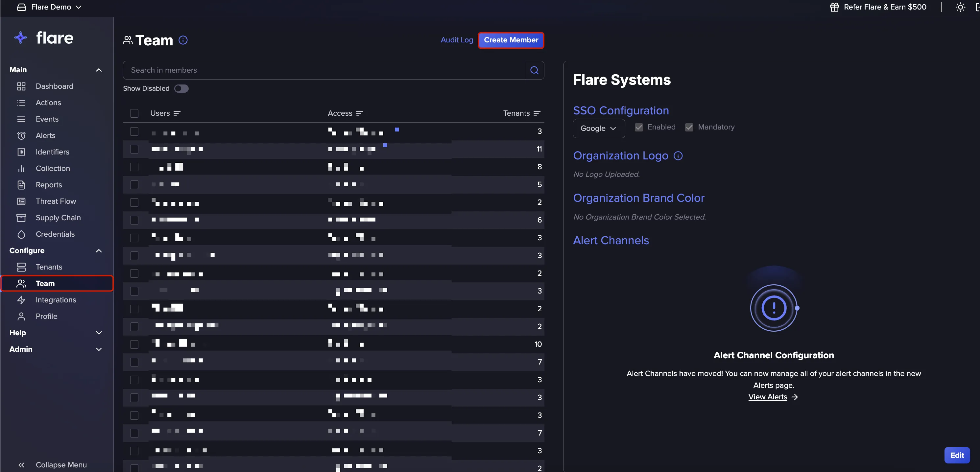
Task: Click info icon next to Organization Logo
Action: click(678, 155)
